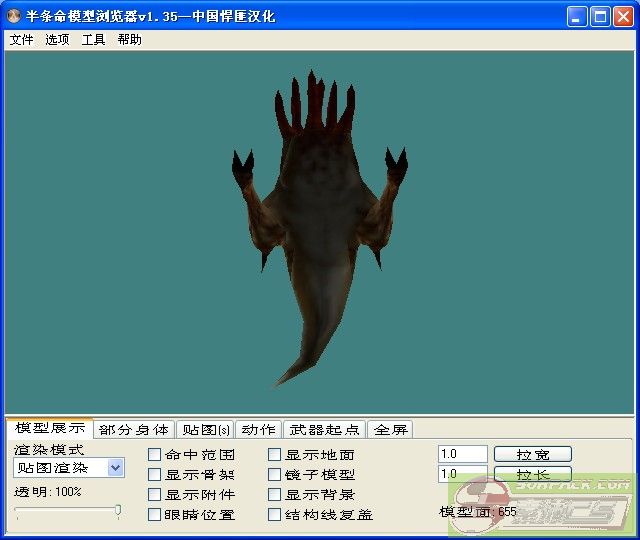Click the 拉宽 button
Screen dimensions: 640x540
(x=532, y=454)
